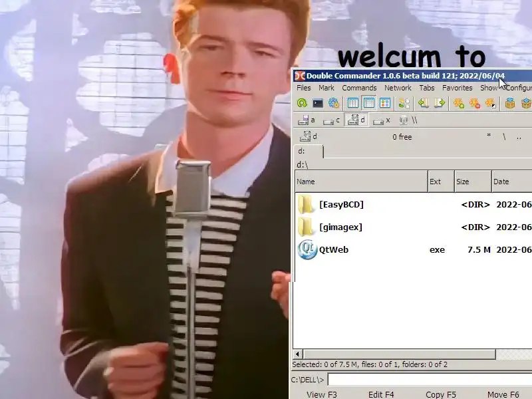Open the Commands menu
This screenshot has height=399, width=532.
click(359, 88)
